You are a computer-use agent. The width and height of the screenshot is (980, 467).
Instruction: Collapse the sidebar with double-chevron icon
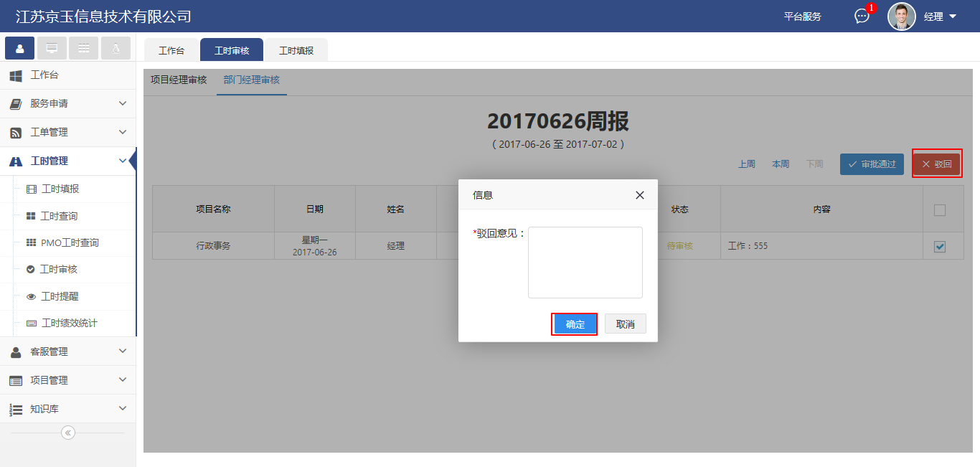pyautogui.click(x=68, y=433)
